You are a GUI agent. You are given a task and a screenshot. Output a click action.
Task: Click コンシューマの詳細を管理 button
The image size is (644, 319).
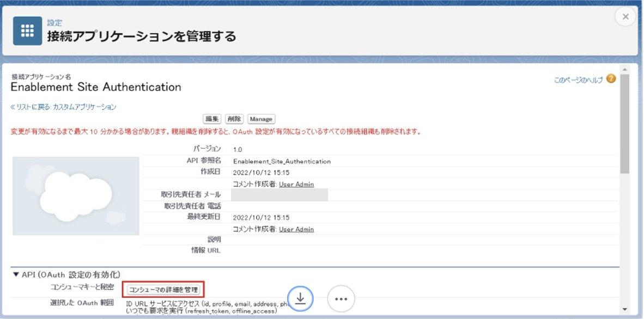[x=163, y=290]
